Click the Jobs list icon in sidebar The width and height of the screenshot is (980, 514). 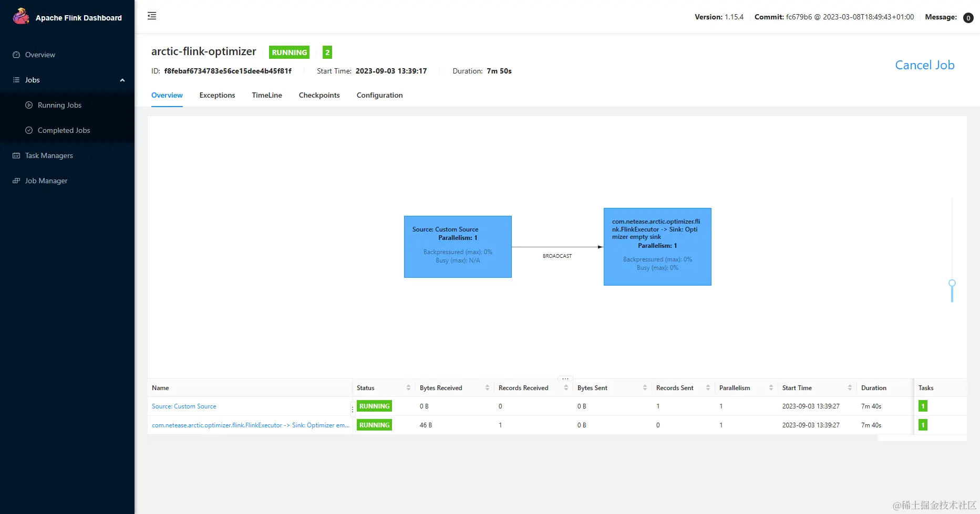pos(16,80)
